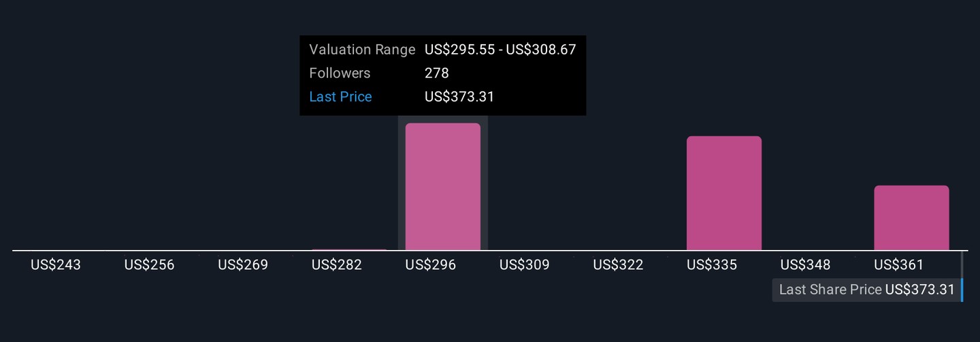Click the US$296 axis label
This screenshot has height=342, width=980.
coord(431,265)
